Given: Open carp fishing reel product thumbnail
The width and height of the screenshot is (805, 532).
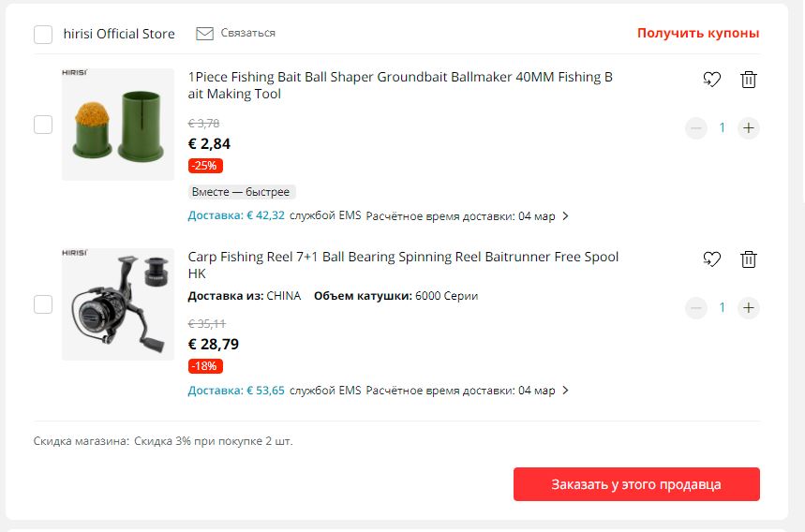Looking at the screenshot, I should coord(118,304).
